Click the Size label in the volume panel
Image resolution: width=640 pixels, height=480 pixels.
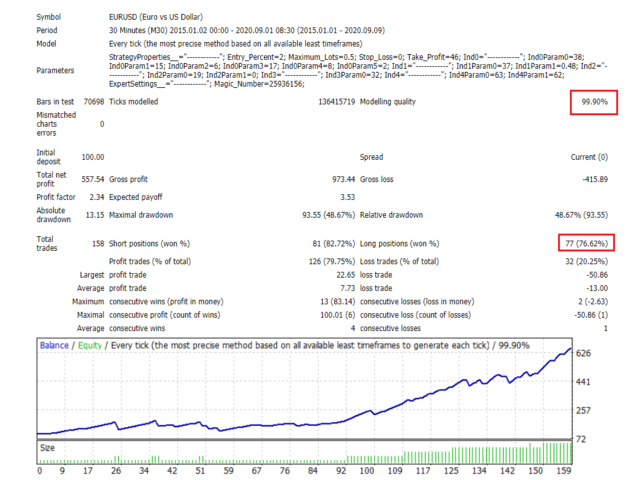coord(47,448)
